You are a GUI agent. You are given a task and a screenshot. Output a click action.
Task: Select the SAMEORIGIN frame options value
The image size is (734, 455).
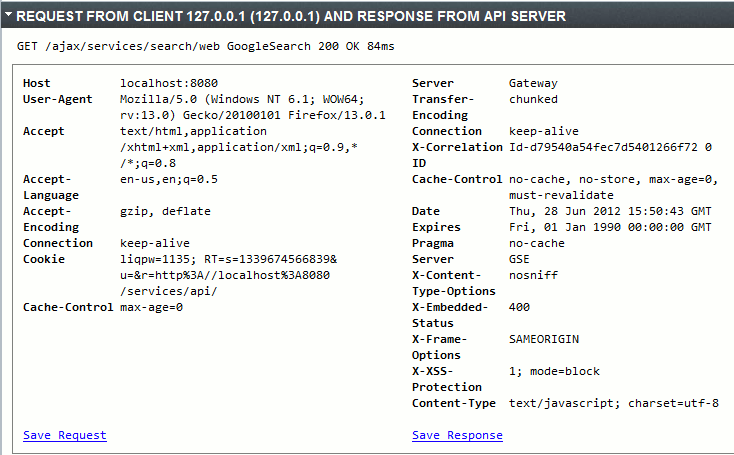point(544,339)
